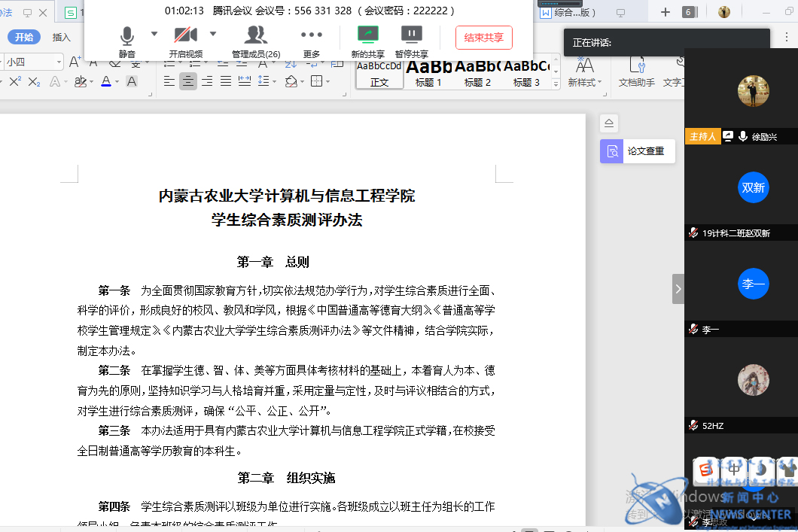Apply center alignment to paragraph

pyautogui.click(x=188, y=81)
